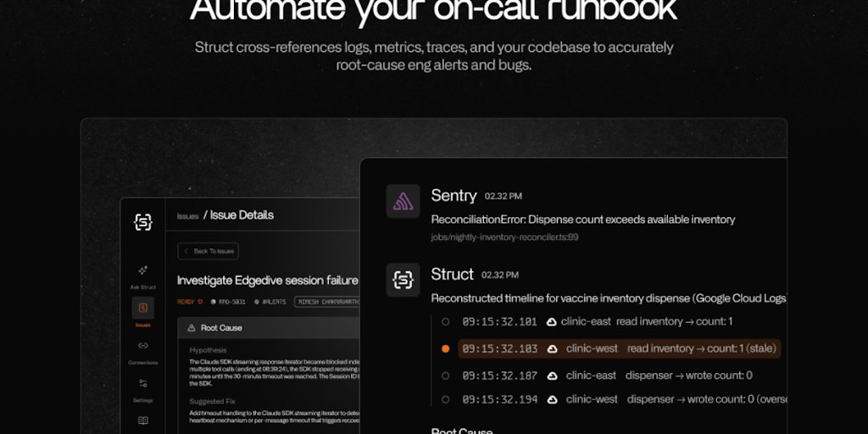The height and width of the screenshot is (434, 868).
Task: Click the cloud icon on the 09:15:32.187 row
Action: [553, 376]
